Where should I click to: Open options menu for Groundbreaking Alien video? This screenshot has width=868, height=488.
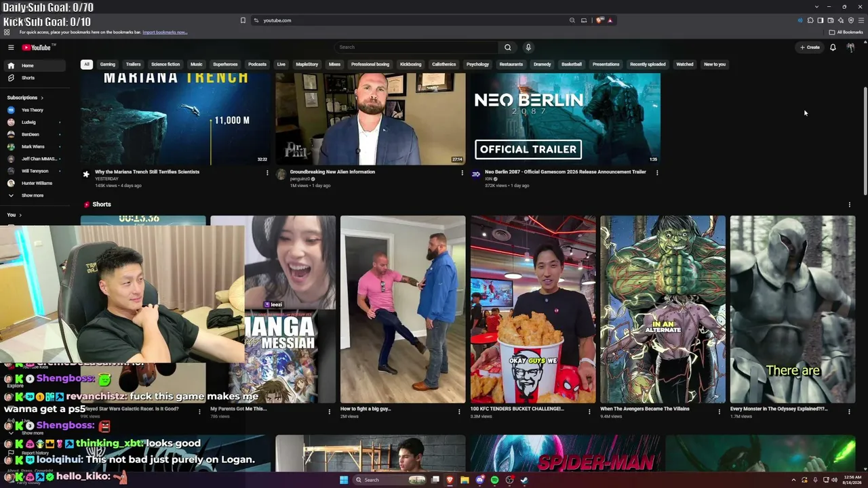462,173
